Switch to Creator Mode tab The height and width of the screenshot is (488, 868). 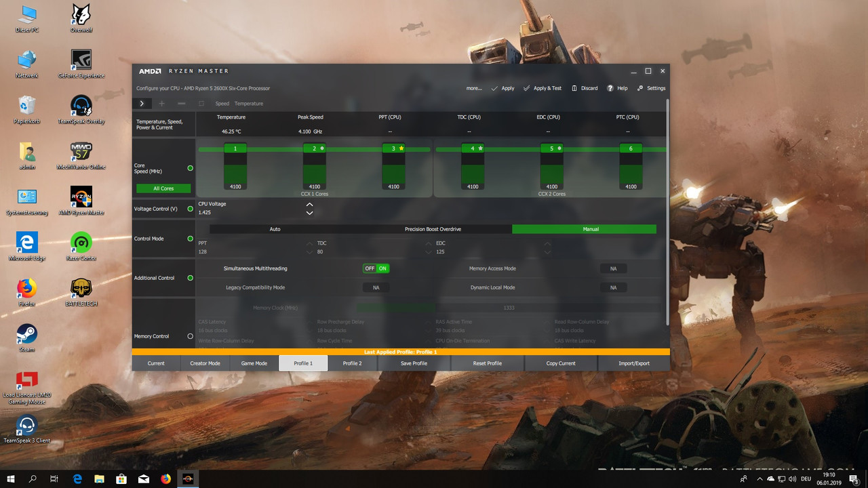coord(205,363)
